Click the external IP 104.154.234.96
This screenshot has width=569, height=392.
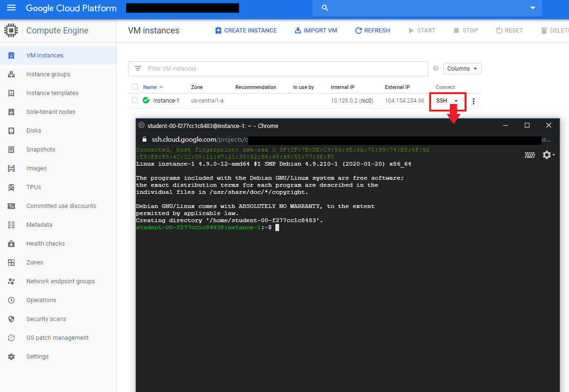click(404, 101)
